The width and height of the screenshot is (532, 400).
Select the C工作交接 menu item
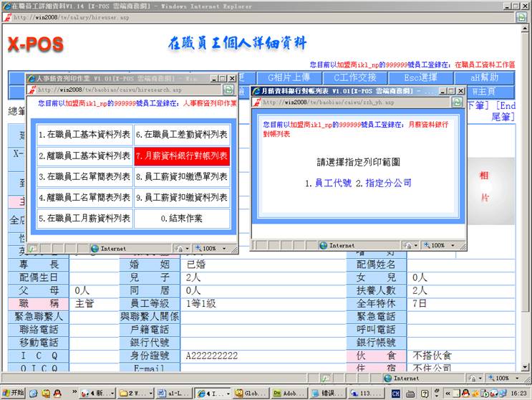click(355, 77)
